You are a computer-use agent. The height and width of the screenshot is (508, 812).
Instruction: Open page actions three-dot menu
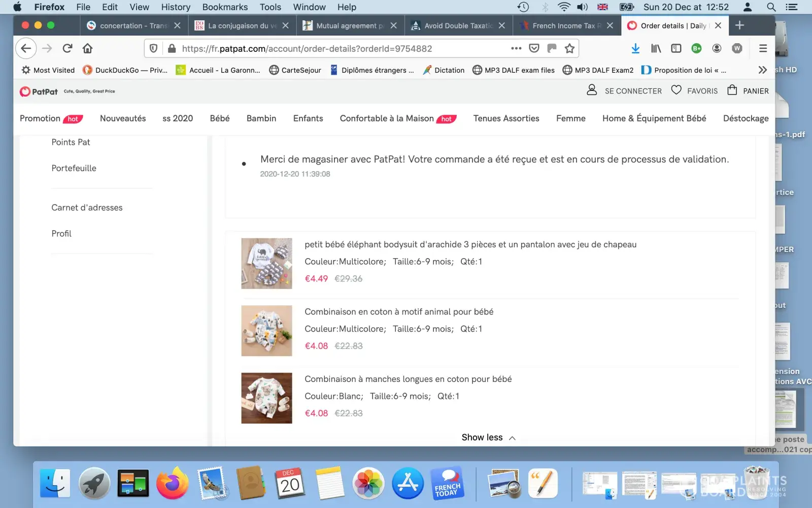pos(516,48)
